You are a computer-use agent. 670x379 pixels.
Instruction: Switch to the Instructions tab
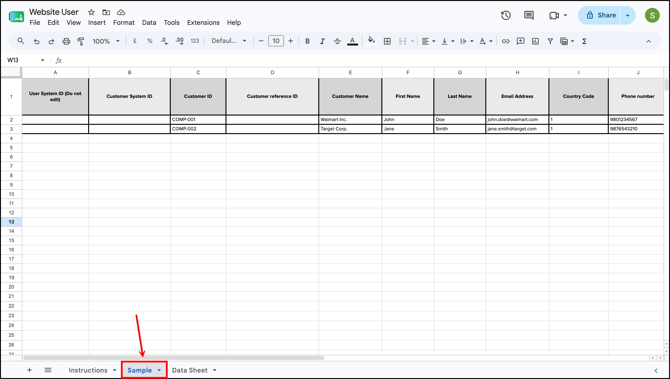click(x=88, y=370)
